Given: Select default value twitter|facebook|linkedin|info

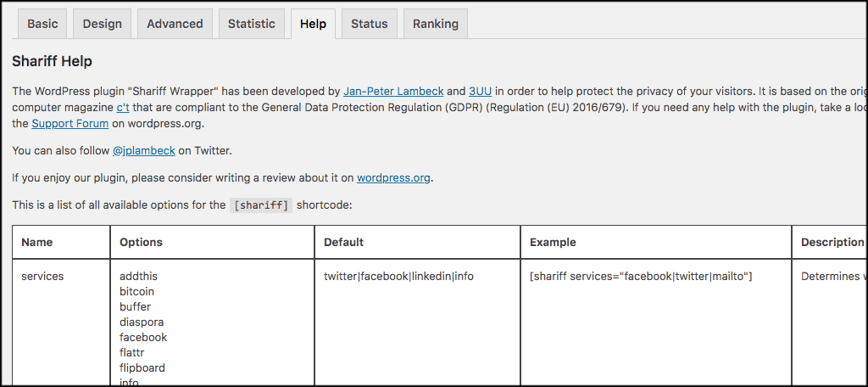Looking at the screenshot, I should pyautogui.click(x=398, y=276).
